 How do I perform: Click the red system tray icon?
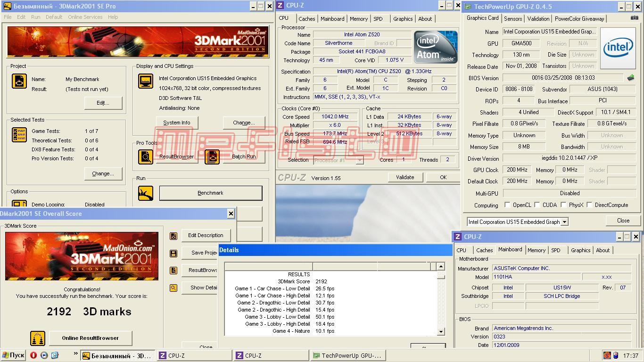coord(607,355)
